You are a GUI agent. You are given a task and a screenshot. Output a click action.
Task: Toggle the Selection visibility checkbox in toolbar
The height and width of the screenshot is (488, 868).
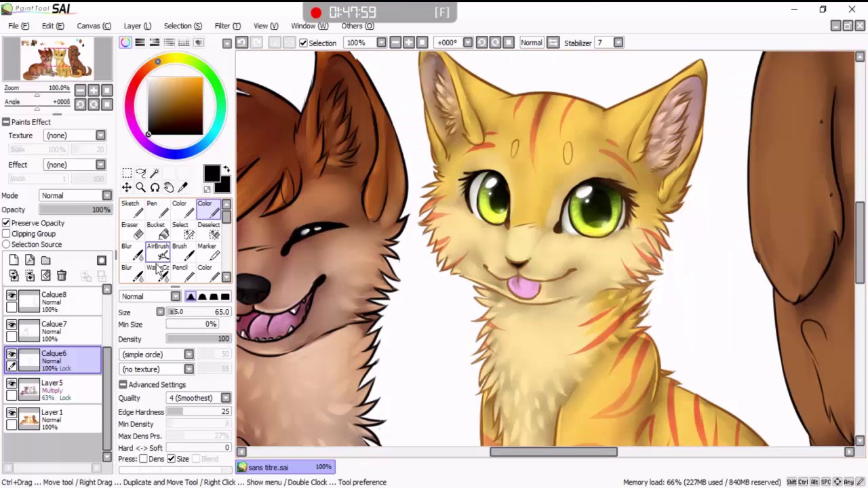(x=303, y=43)
